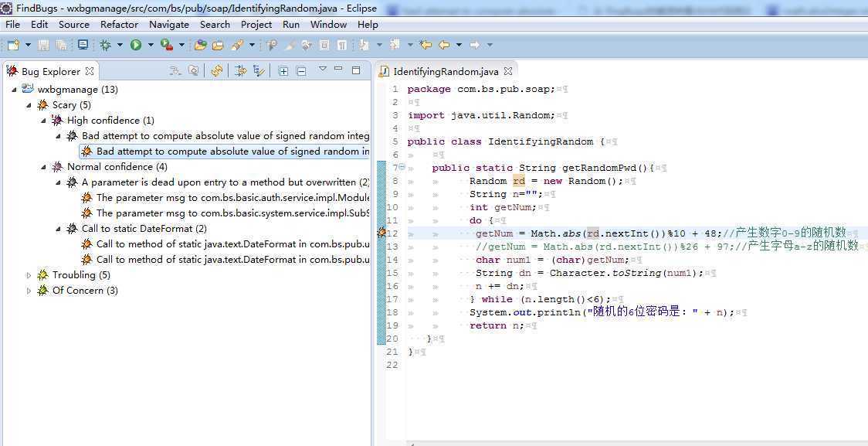Screen dimensions: 868x446
Task: Click the Open Task folder toolbar icon
Action: coord(218,45)
